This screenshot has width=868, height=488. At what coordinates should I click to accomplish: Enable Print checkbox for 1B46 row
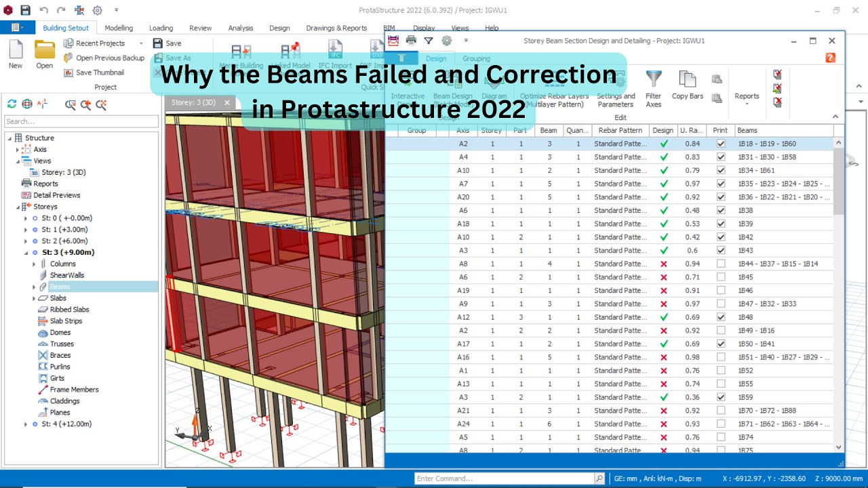pyautogui.click(x=721, y=290)
